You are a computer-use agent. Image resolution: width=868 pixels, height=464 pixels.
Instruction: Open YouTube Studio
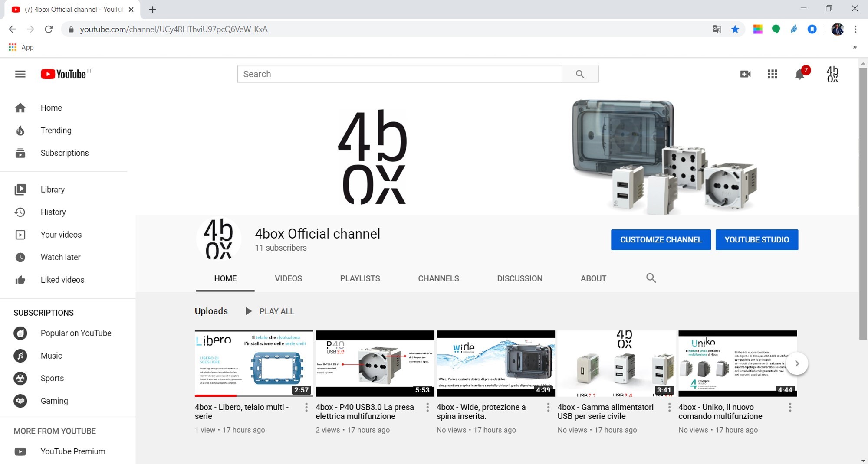(x=756, y=240)
